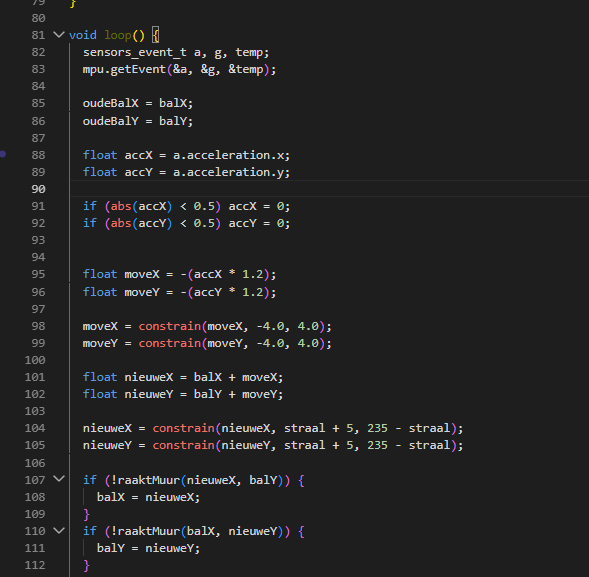Click line number 107 in the gutter
Screen dimensions: 589x577
click(x=35, y=480)
